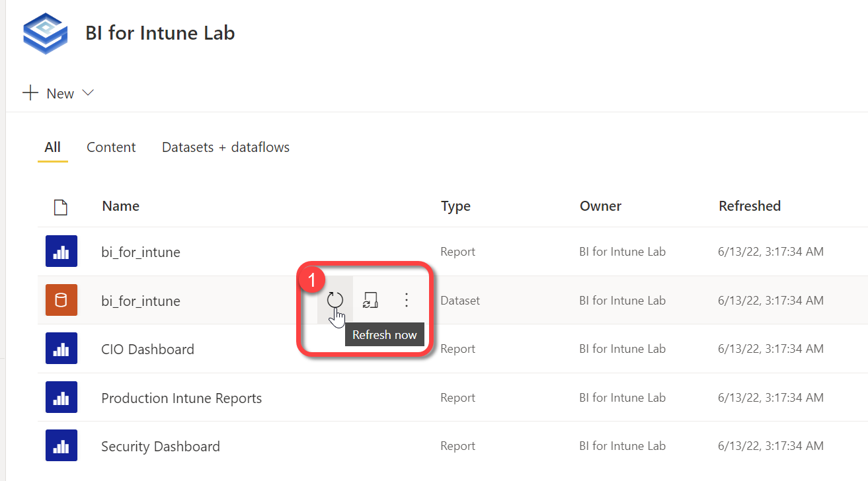This screenshot has width=868, height=481.
Task: Click the file type column header icon
Action: [61, 207]
